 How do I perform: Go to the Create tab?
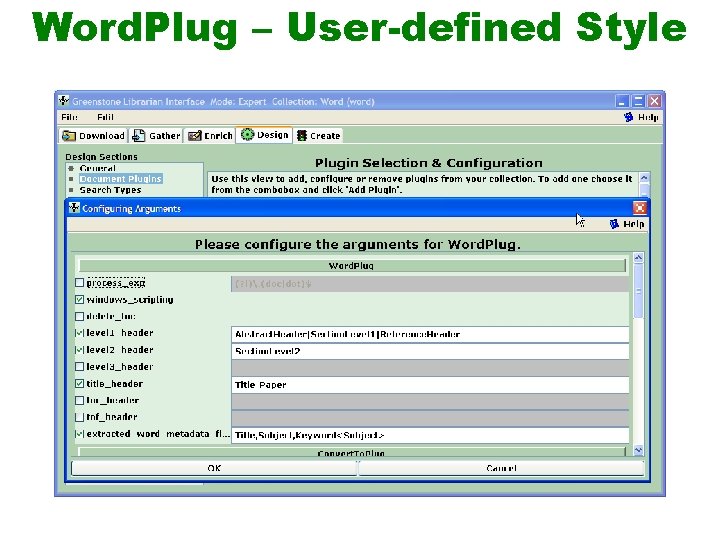click(319, 136)
